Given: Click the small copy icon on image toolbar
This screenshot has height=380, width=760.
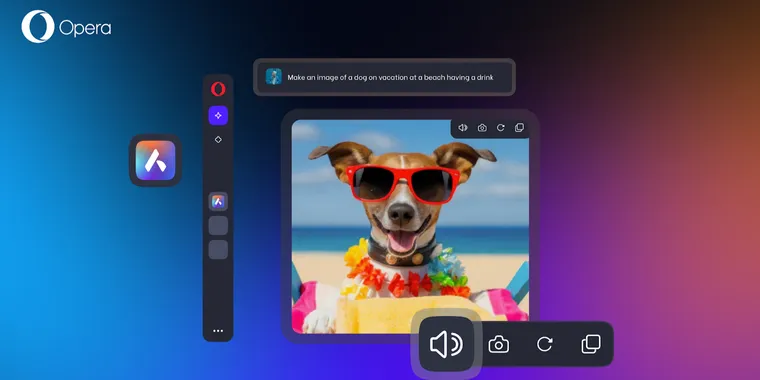Looking at the screenshot, I should (x=519, y=127).
